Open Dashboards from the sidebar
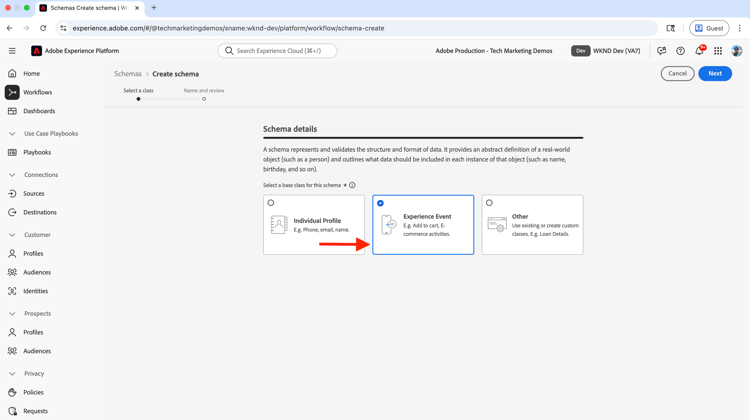The image size is (750, 420). coord(39,111)
